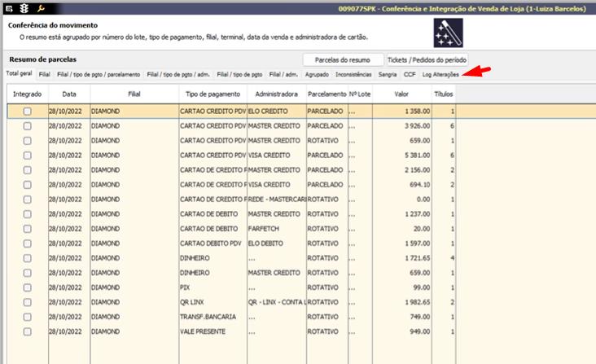This screenshot has height=364, width=596.
Task: Open the Inconsistências tab
Action: [353, 74]
